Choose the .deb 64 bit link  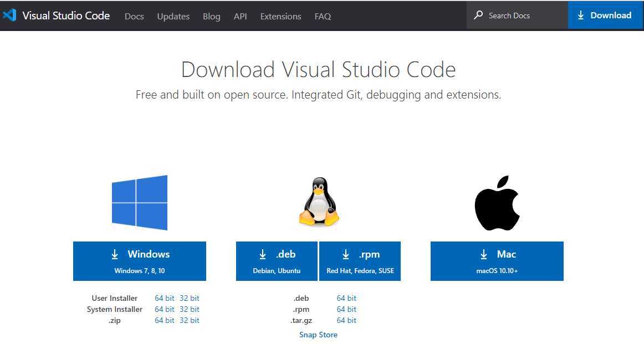click(346, 298)
